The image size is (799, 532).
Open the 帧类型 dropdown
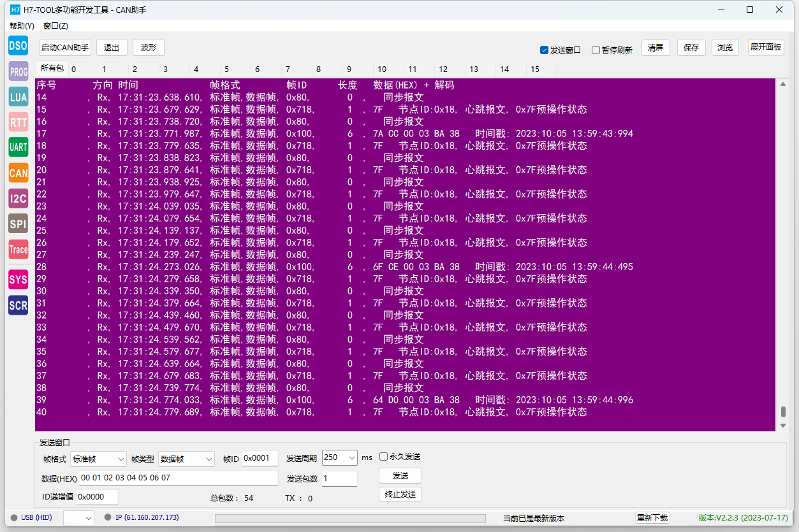tap(186, 458)
